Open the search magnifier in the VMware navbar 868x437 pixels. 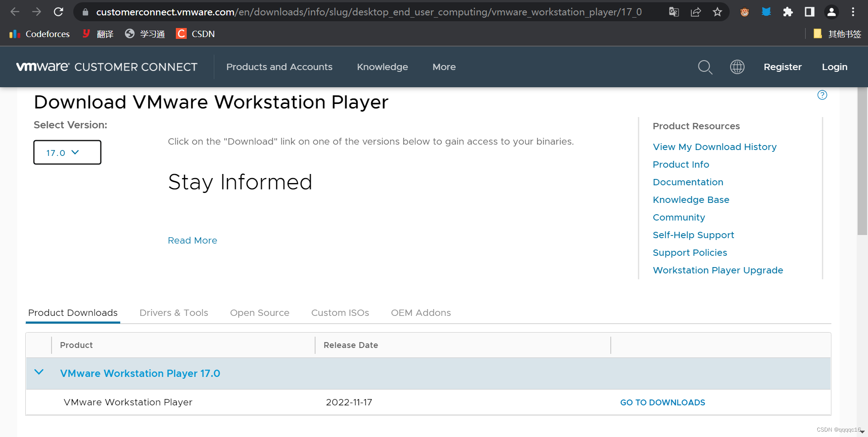click(x=705, y=67)
